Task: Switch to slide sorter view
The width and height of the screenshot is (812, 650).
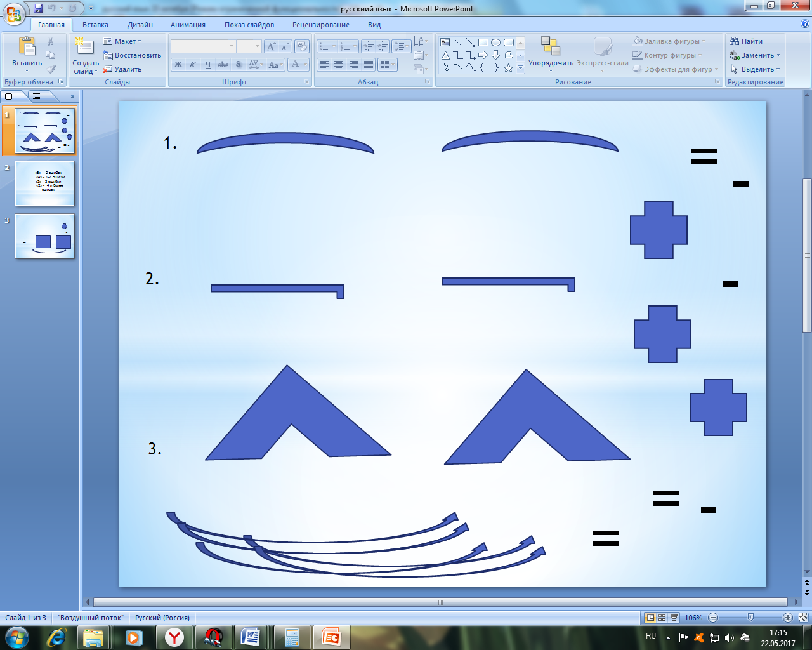Action: 662,618
